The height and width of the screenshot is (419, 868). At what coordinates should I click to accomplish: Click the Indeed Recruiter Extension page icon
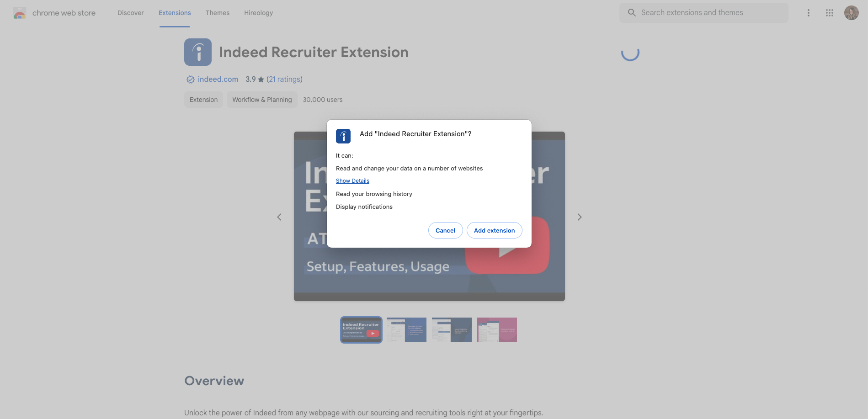(198, 52)
